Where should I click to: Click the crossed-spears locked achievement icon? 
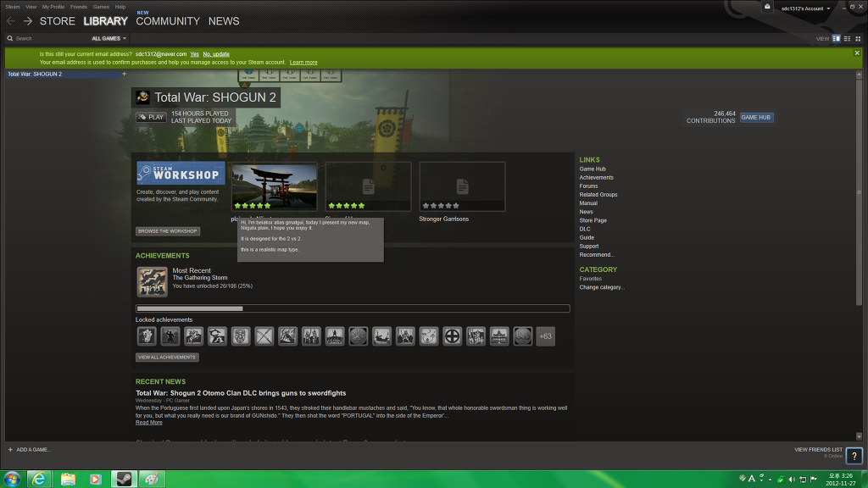264,336
